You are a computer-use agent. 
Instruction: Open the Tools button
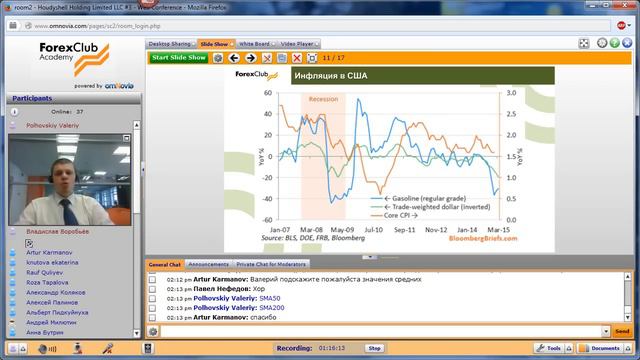pyautogui.click(x=549, y=348)
